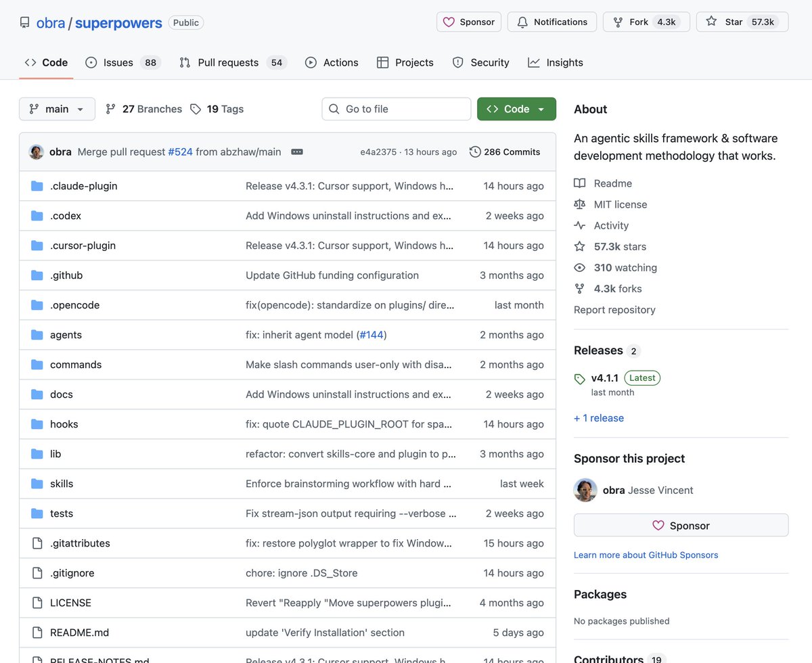Click the branch icon beside 27 Branches
812x663 pixels.
(x=111, y=109)
